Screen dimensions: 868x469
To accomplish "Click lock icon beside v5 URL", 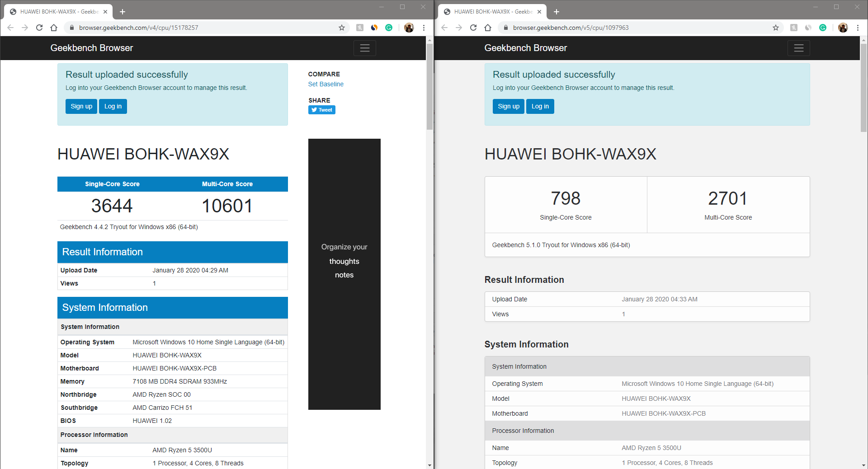I will pos(505,28).
